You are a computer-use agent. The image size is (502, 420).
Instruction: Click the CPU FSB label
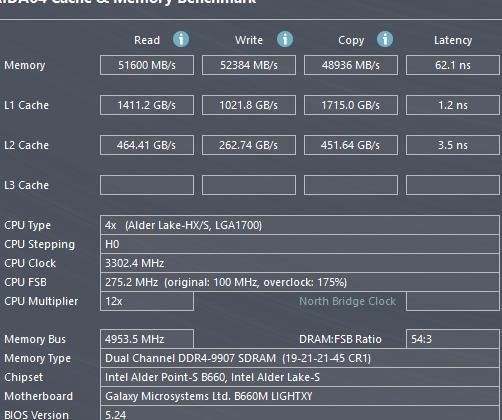(25, 282)
